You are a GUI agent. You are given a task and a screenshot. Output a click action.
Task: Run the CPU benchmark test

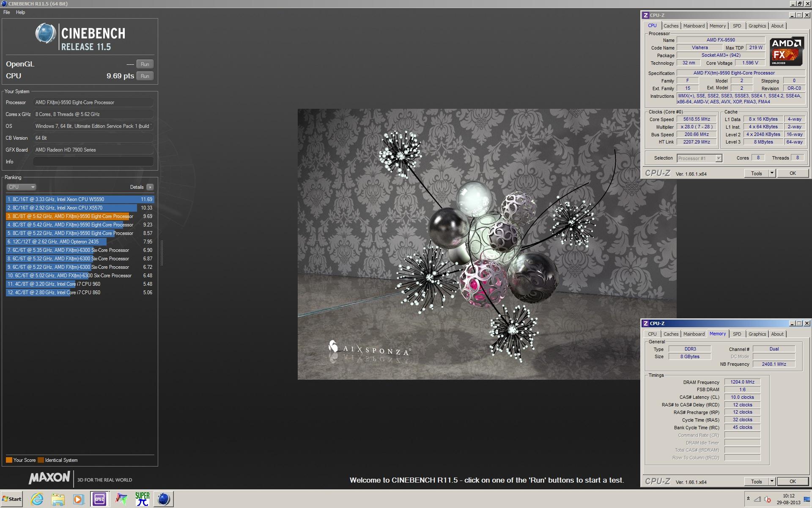145,76
